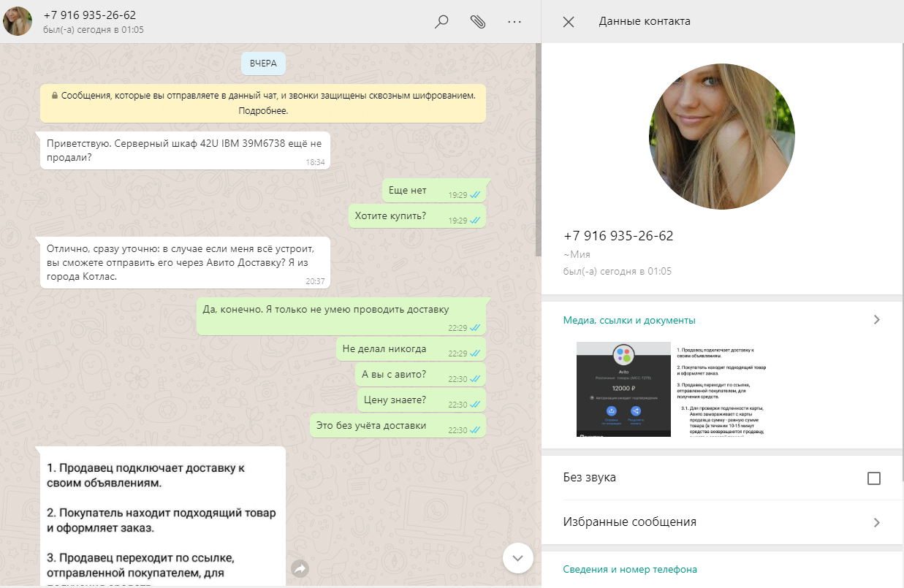This screenshot has height=588, width=904.
Task: Open Avito 12000 ₽ media thumbnail
Action: tap(623, 389)
